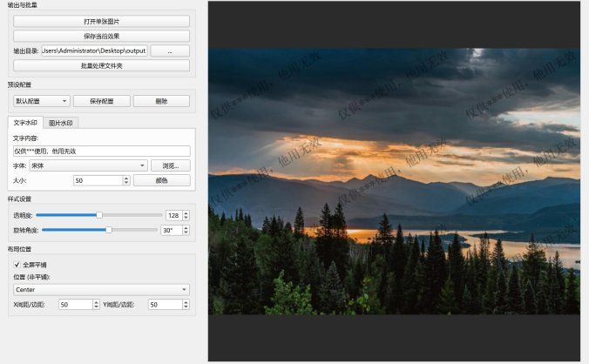Start the 批量处理文件夹 batch process button
The width and height of the screenshot is (589, 364).
tap(101, 65)
